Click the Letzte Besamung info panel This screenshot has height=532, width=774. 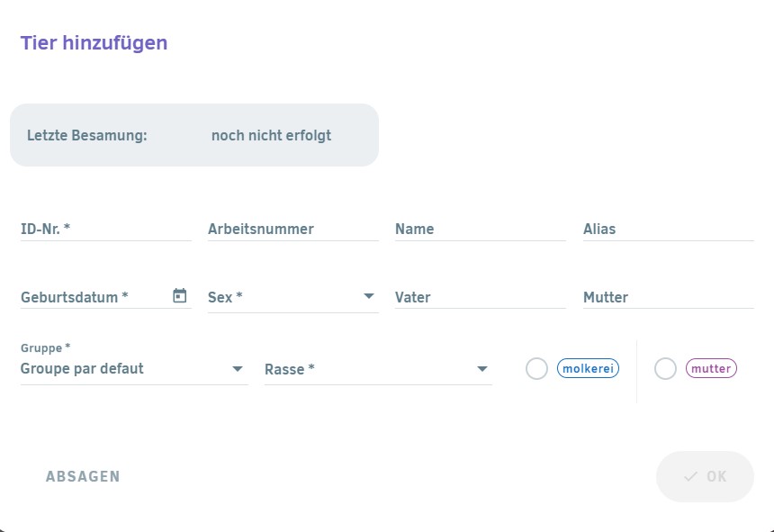click(x=194, y=135)
